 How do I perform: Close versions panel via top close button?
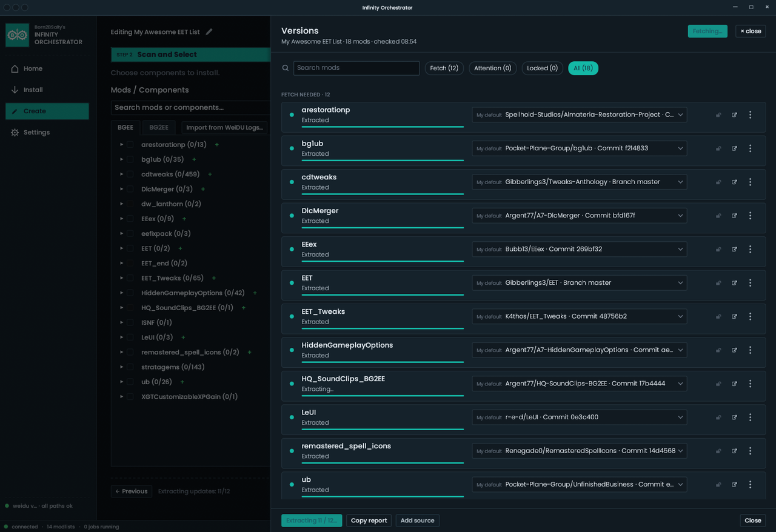(x=751, y=31)
